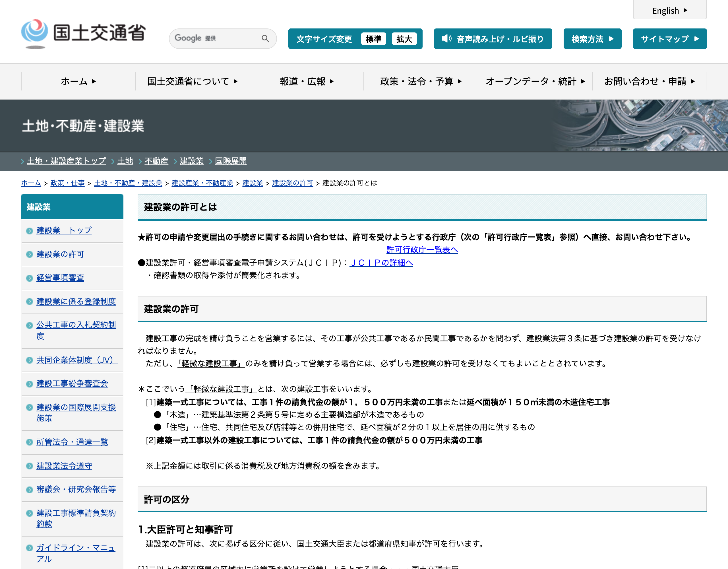Open 政策・法令・予算 navigation menu
Screen dimensions: 728x569
[x=421, y=81]
